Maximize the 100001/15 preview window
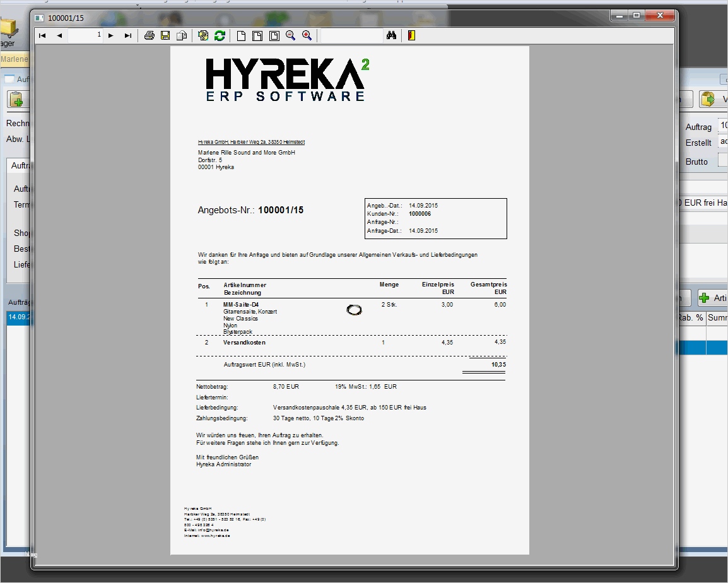Screen dimensions: 728x583 [637, 15]
